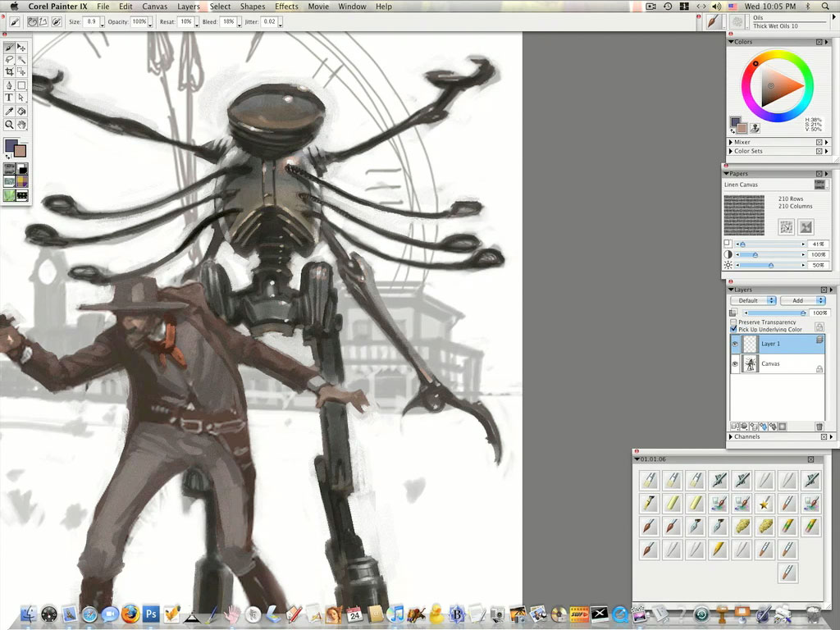Activate the Text tool
This screenshot has height=630, width=840.
click(9, 98)
